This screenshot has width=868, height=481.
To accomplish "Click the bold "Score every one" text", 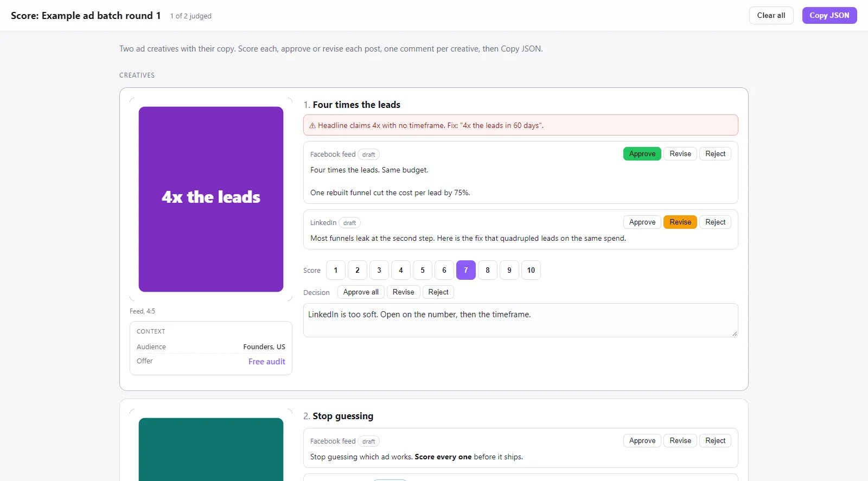I will coord(443,457).
